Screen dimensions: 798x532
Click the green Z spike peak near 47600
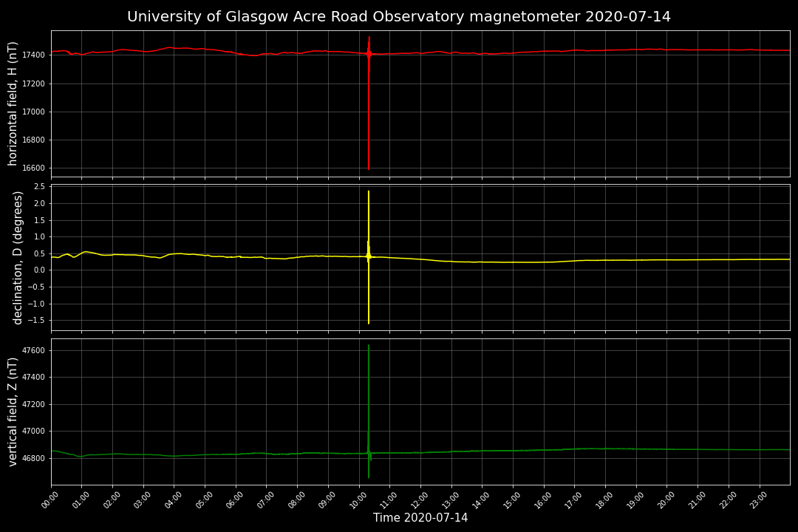click(x=369, y=347)
